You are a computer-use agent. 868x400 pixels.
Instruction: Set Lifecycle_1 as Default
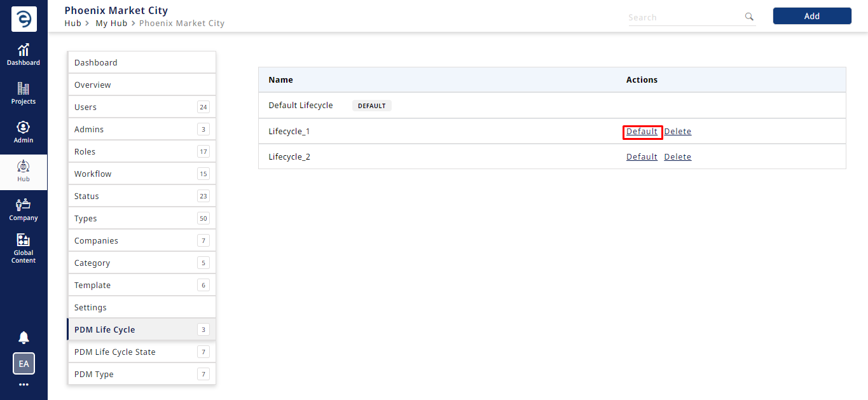[x=642, y=132]
